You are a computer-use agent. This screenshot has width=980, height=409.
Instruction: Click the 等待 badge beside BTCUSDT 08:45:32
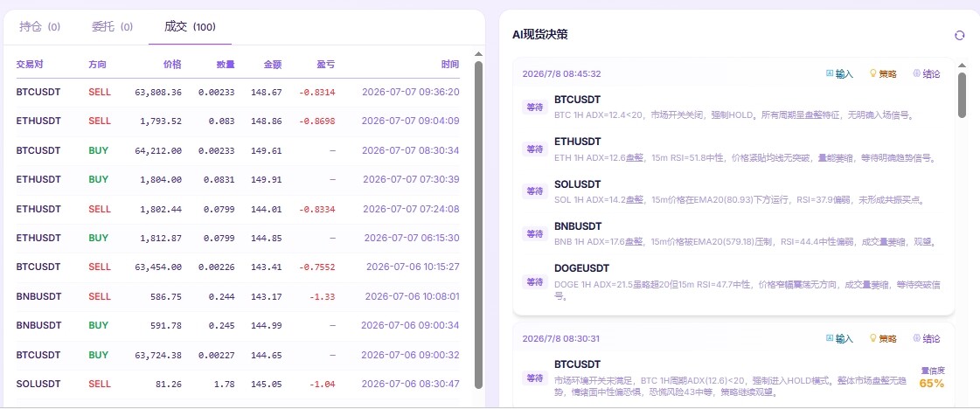click(534, 107)
